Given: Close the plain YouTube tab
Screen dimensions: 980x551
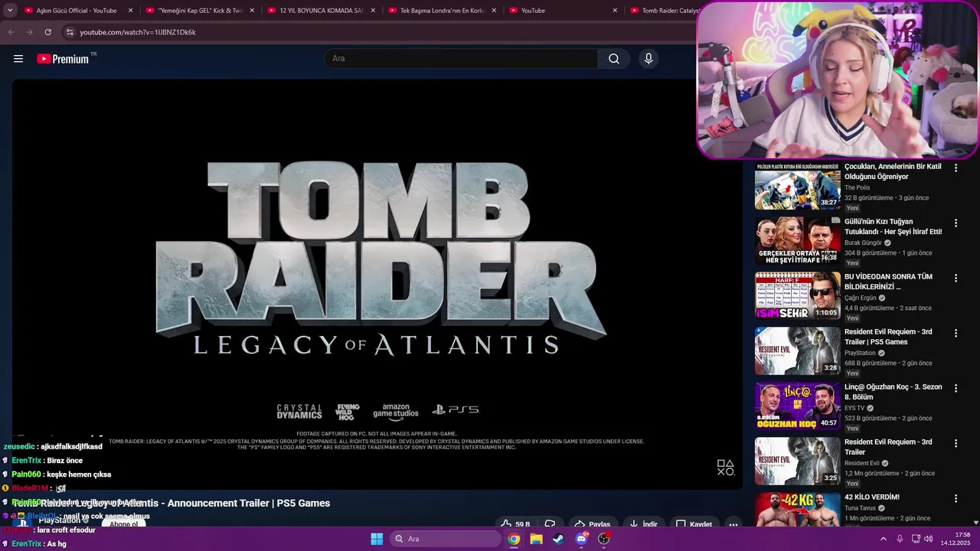Looking at the screenshot, I should coord(615,11).
